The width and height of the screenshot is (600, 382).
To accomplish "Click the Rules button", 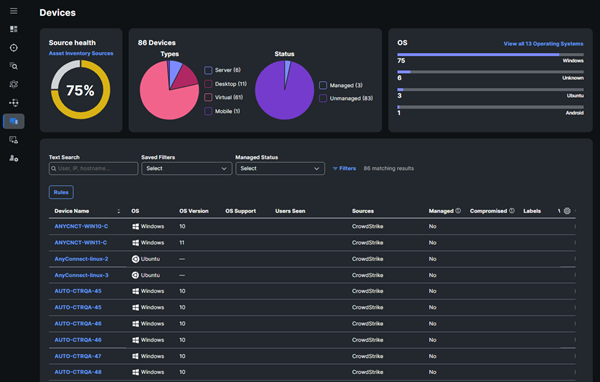I will (61, 192).
